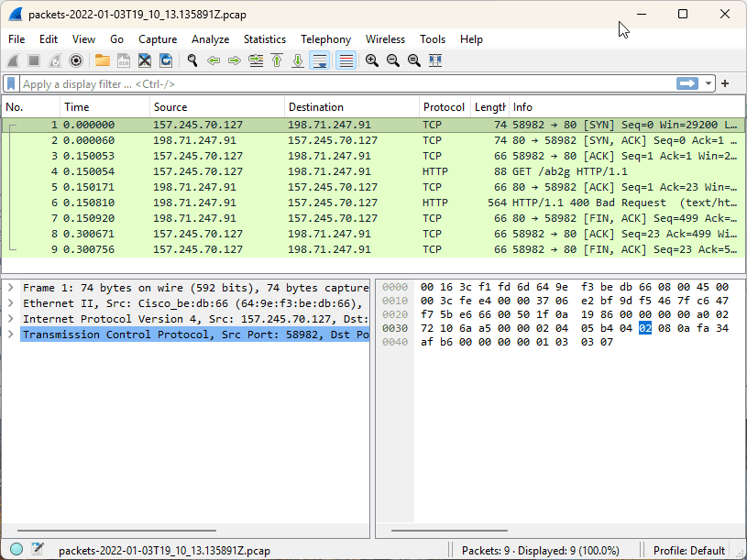Click packet details horizontal scrollbar
Screen dimensions: 747x560
[116, 530]
